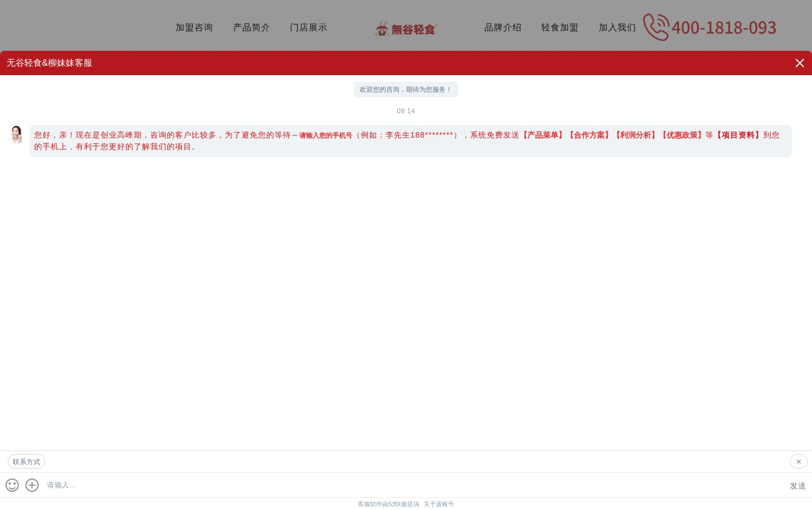Screen dimensions: 812x510
Task: Open the 加盟咨询 menu item
Action: coord(194,28)
